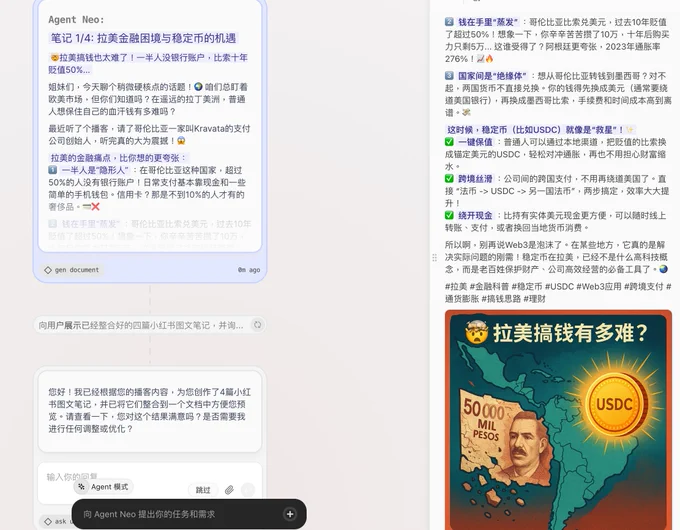
Task: Click the number 1 emoji before 一半人是
Action: [x=52, y=170]
